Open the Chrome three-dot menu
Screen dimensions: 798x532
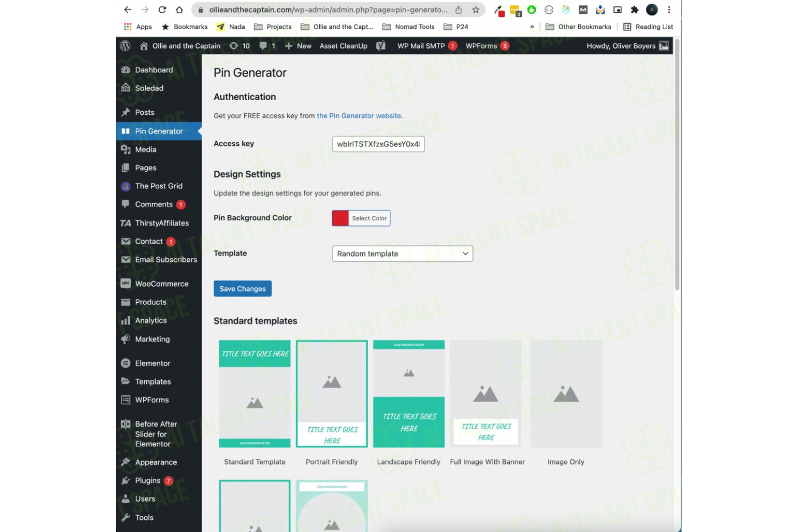pyautogui.click(x=669, y=10)
